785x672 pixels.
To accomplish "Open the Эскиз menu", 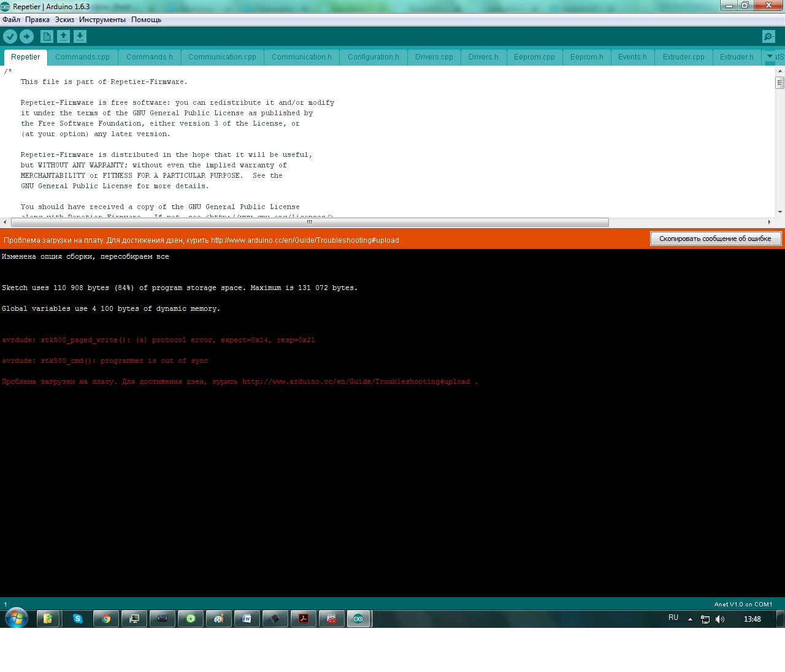I will 64,20.
